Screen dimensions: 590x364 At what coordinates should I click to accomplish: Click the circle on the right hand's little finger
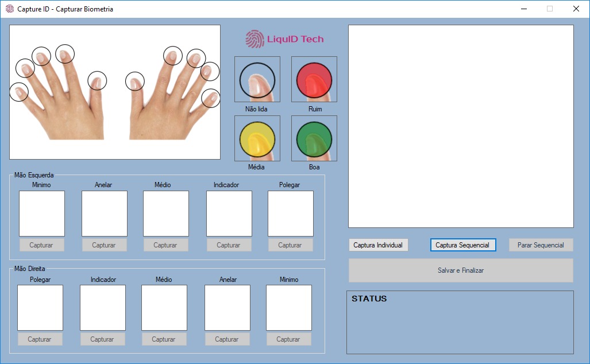click(x=211, y=98)
